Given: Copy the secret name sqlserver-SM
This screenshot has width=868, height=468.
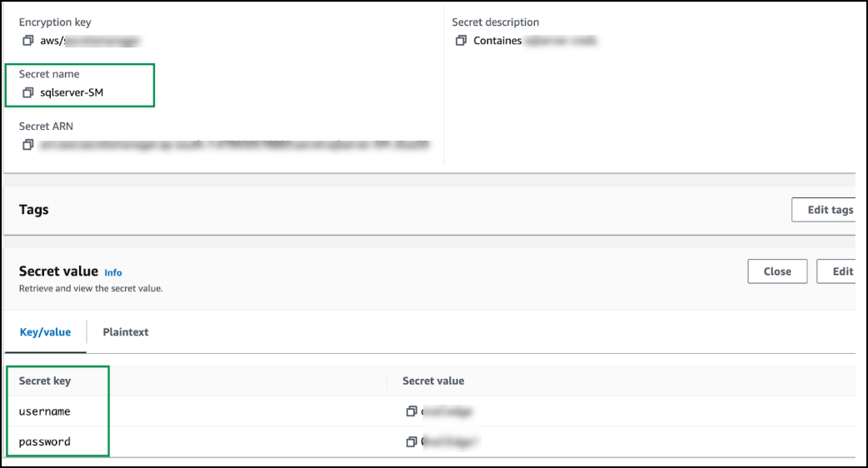Looking at the screenshot, I should (x=28, y=92).
